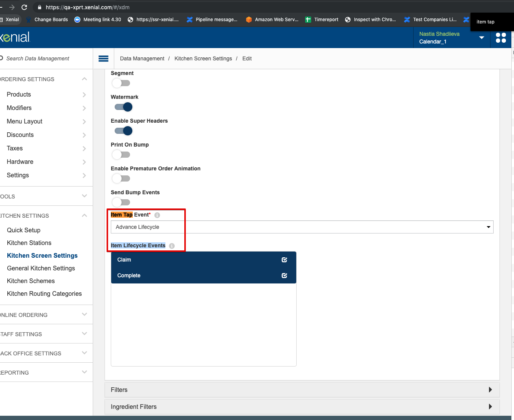Disable the Watermark toggle
Viewport: 514px width, 420px height.
(x=123, y=107)
